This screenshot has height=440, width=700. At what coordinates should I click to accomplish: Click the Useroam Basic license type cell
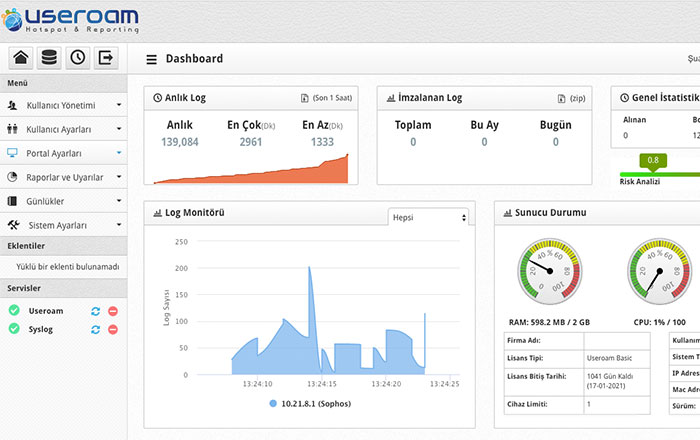tap(617, 358)
